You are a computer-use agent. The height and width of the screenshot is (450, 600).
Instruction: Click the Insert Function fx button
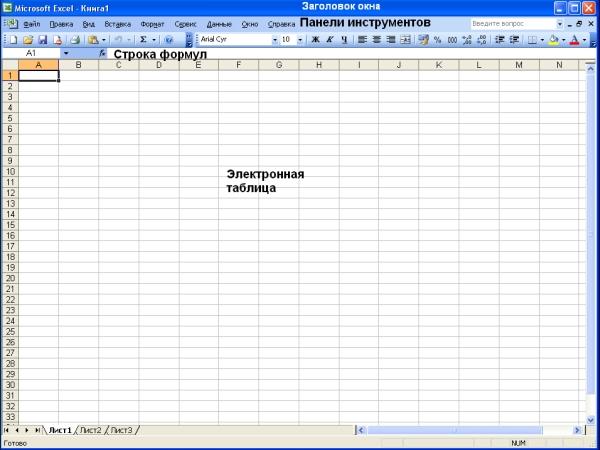tap(102, 53)
